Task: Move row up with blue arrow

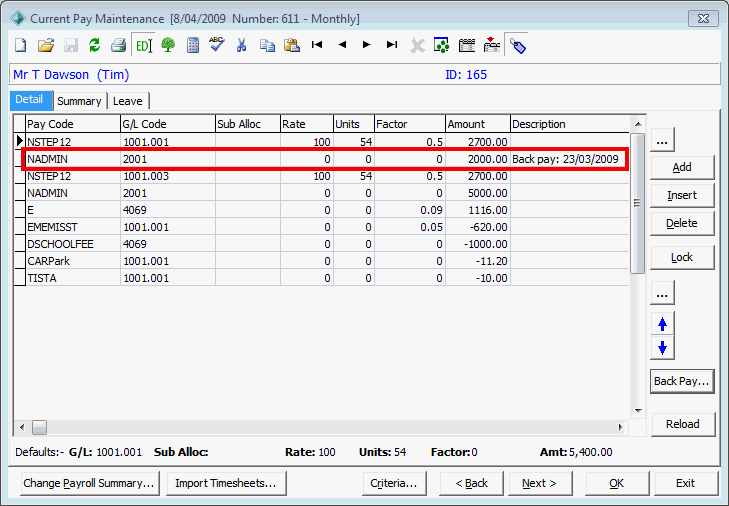Action: click(663, 324)
